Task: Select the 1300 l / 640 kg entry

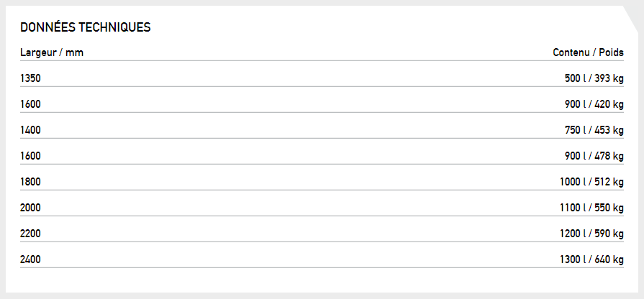Action: point(591,259)
